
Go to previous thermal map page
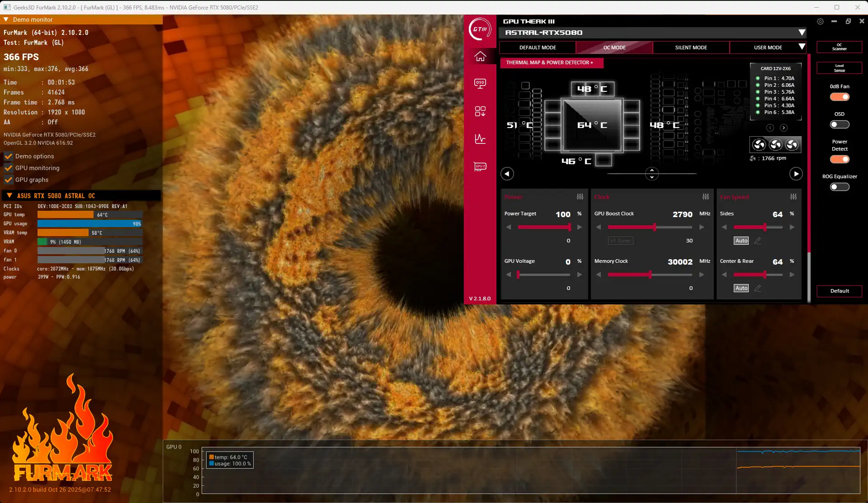click(507, 174)
